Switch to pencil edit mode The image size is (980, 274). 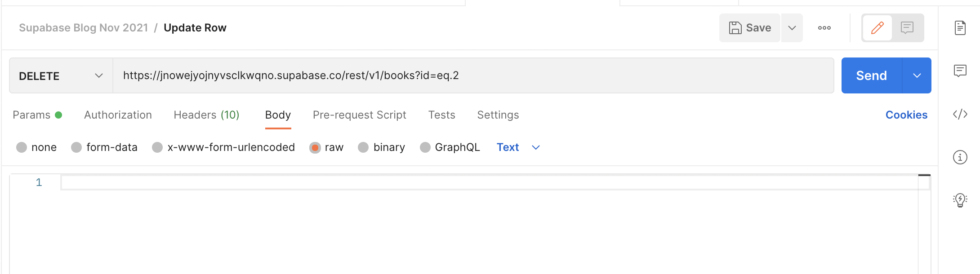click(878, 28)
